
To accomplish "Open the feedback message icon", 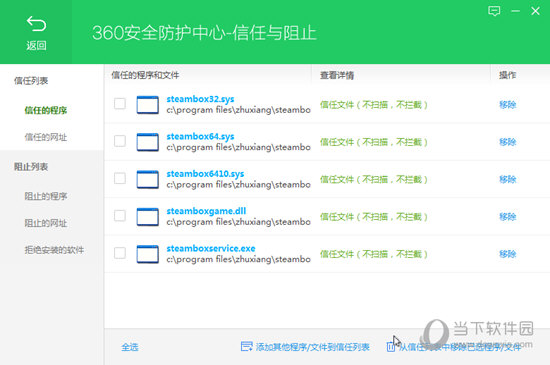I will click(494, 11).
